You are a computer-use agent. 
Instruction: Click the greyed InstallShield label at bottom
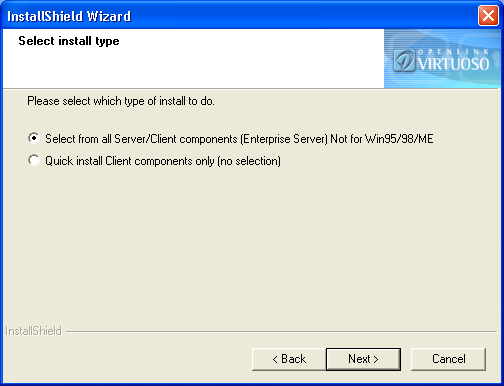point(33,331)
